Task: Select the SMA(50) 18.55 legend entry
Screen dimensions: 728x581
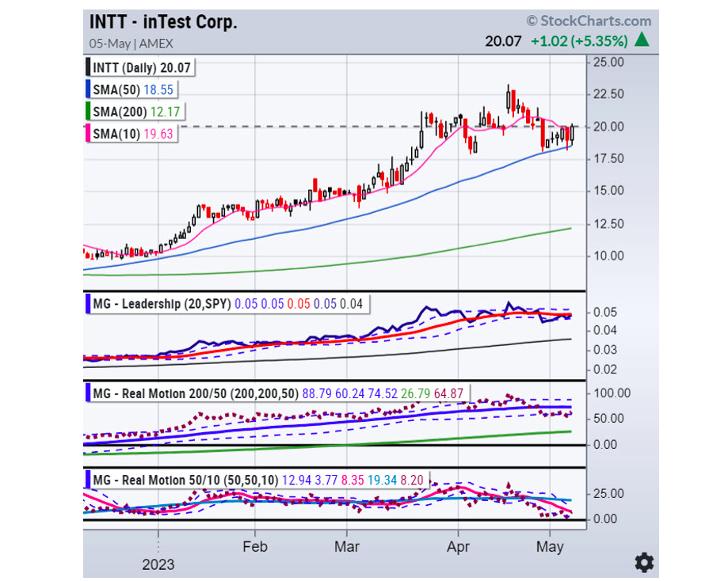Action: click(131, 89)
